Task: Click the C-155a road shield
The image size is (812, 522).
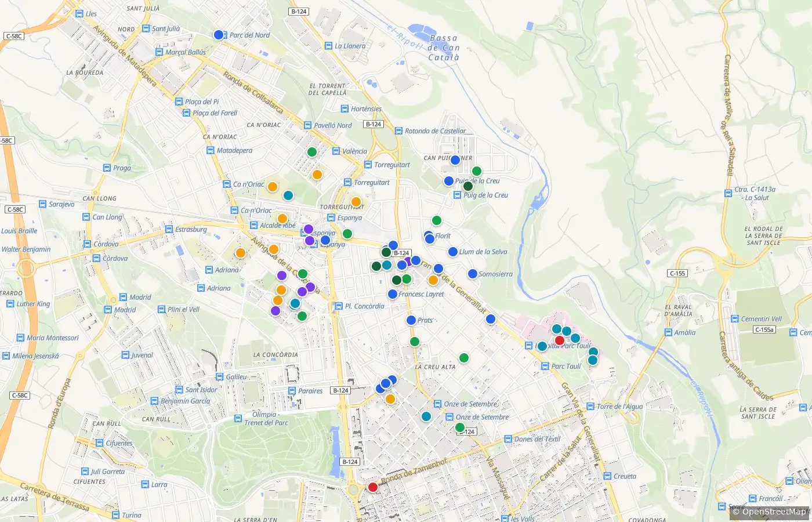Action: [x=764, y=329]
